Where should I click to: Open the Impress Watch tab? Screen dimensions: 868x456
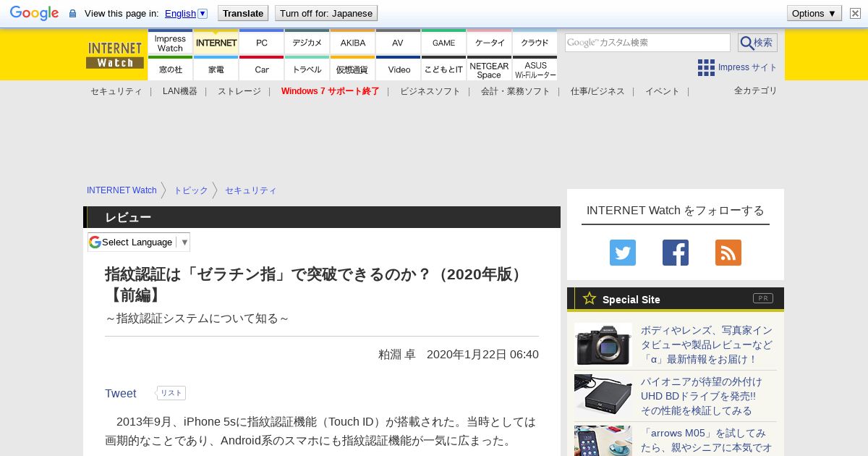pos(170,43)
